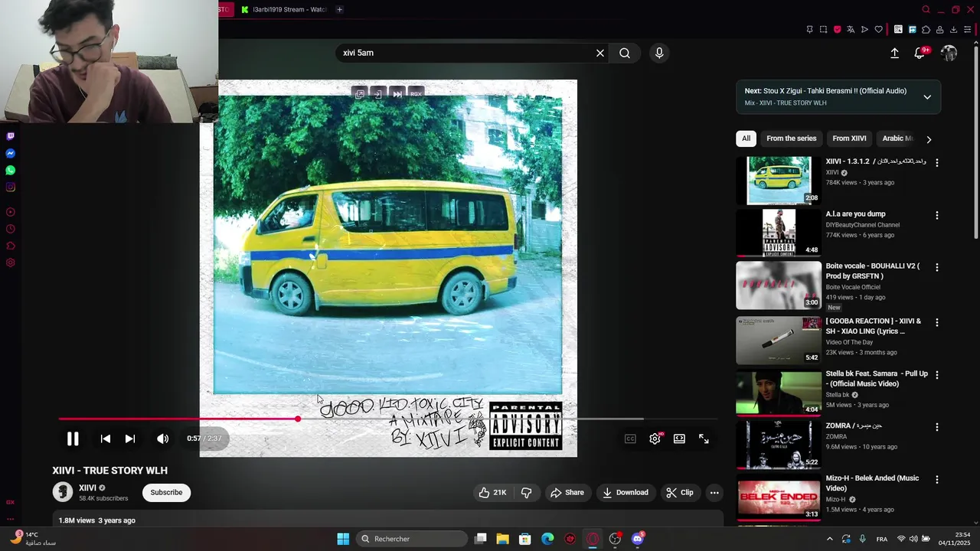Skip to the next video in the player

point(130,439)
